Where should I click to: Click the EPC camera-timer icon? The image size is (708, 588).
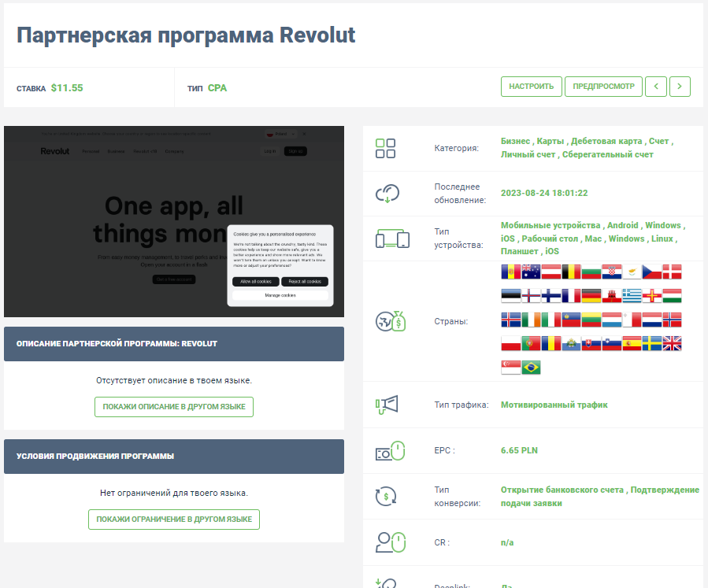pyautogui.click(x=390, y=450)
